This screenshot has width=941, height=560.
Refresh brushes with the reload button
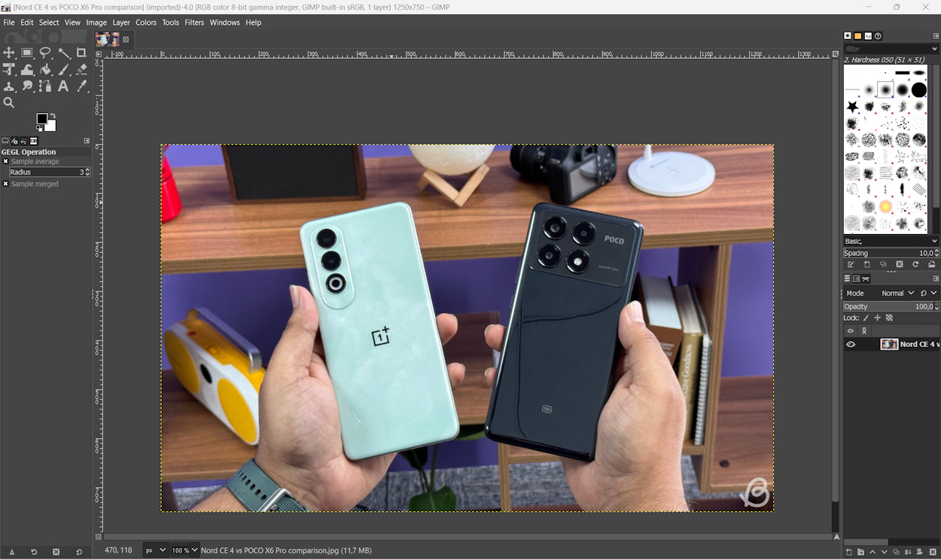(x=915, y=264)
